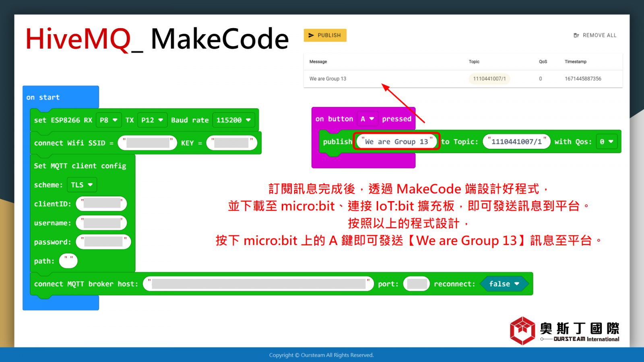Click the MQTT broker host field
644x362 pixels.
coord(258,284)
